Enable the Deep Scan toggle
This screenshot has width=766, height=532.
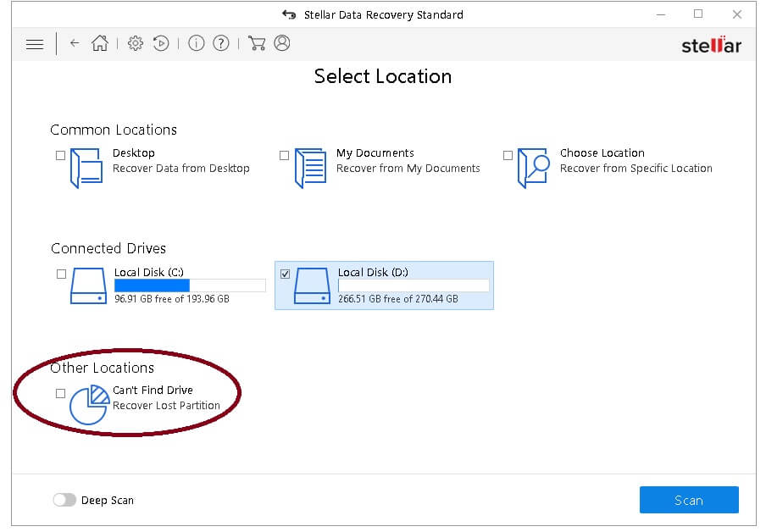(64, 500)
